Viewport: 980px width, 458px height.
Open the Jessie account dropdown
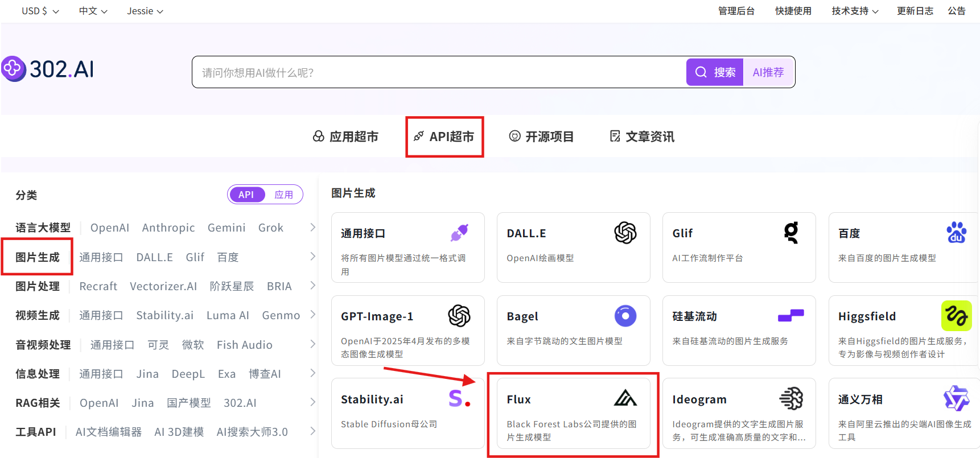point(145,11)
